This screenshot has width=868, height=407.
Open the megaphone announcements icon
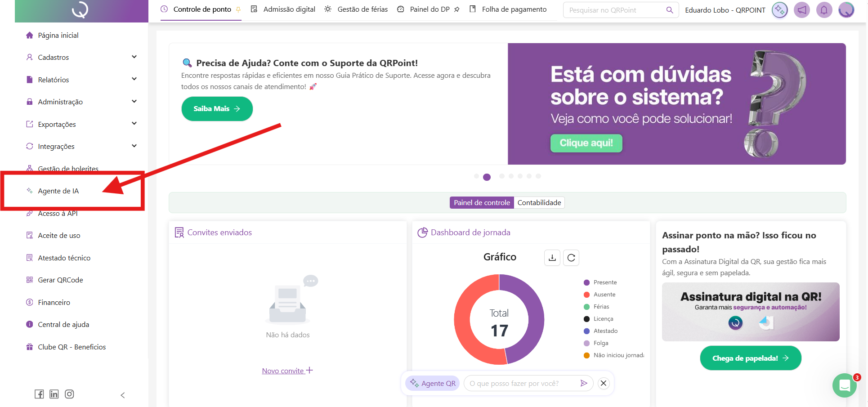801,10
